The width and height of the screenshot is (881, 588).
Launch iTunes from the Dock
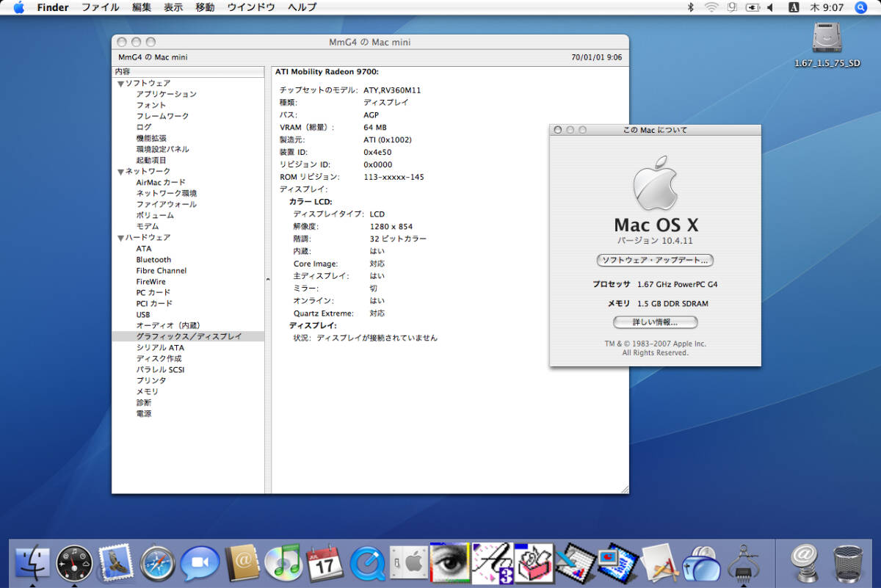(283, 563)
